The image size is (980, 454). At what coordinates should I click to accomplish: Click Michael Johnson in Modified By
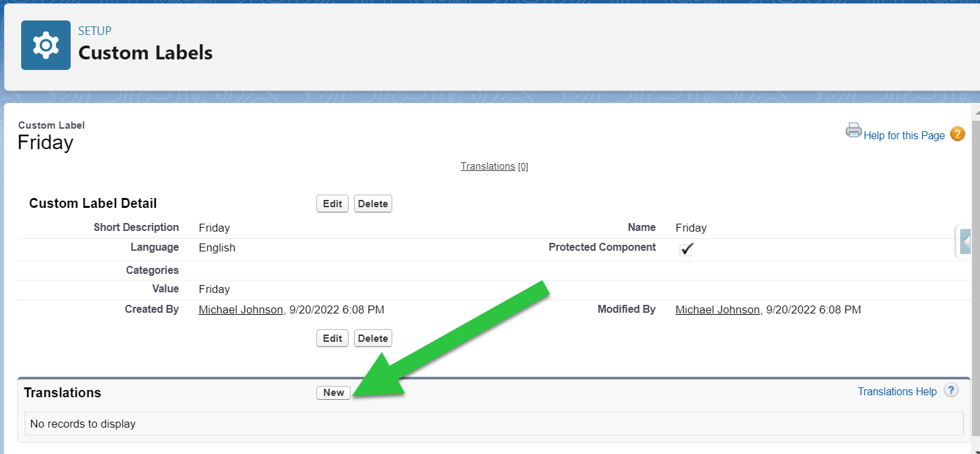(x=717, y=309)
